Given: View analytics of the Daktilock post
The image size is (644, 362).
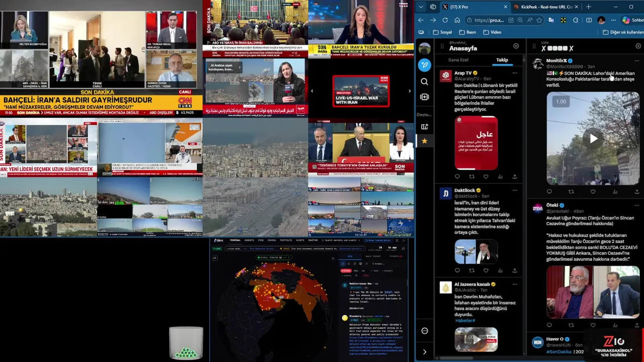Looking at the screenshot, I should 500,270.
